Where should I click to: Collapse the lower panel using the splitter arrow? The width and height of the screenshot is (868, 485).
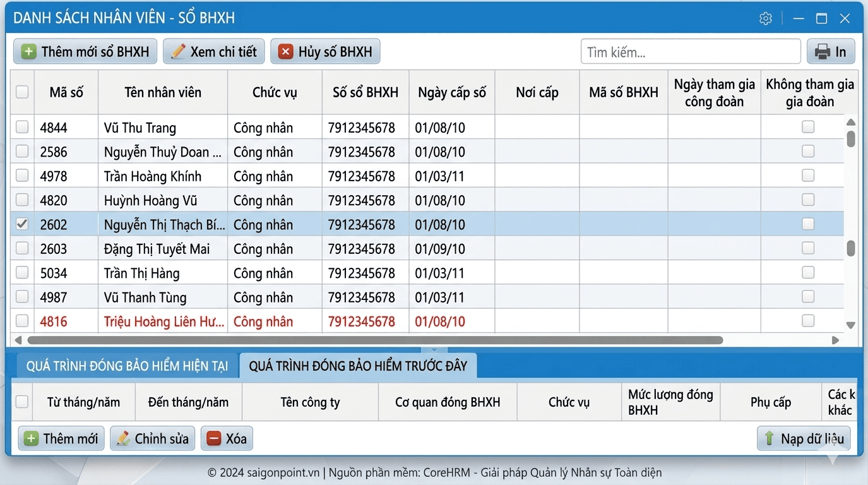[434, 350]
